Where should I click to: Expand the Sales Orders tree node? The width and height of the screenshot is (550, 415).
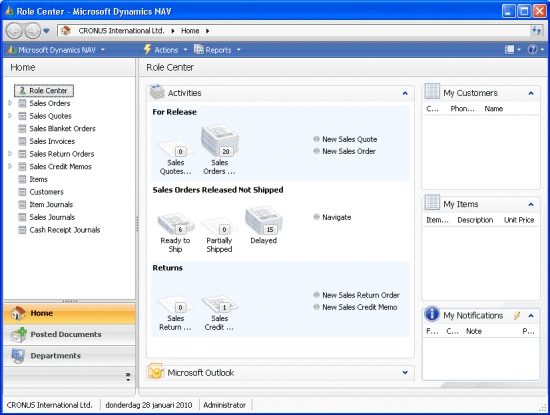point(10,103)
